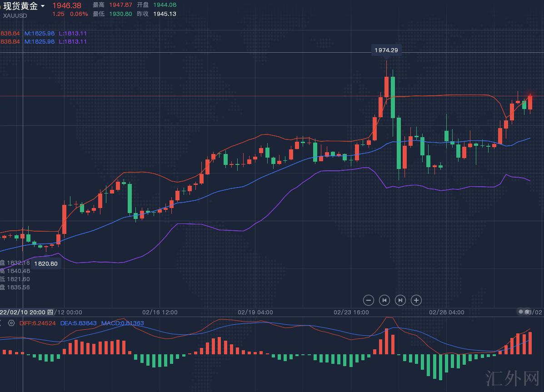Jump to the earliest candle with skip-back icon
The width and height of the screenshot is (544, 392).
(x=384, y=300)
